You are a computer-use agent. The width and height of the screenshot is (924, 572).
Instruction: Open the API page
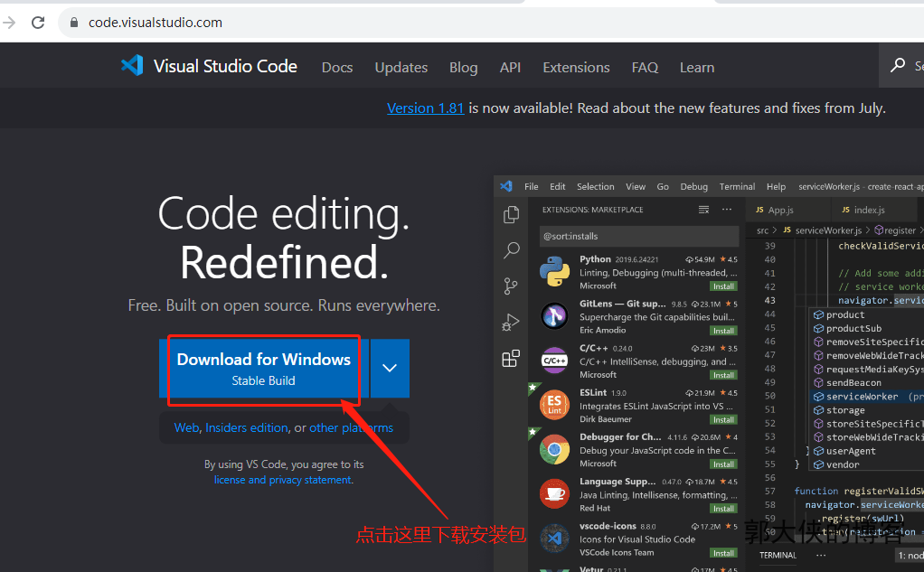[510, 67]
